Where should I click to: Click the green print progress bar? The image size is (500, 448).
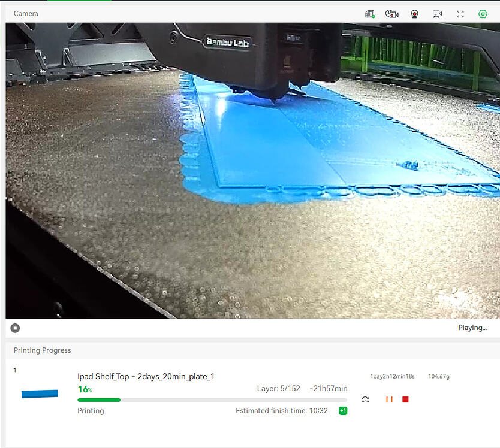coord(212,400)
